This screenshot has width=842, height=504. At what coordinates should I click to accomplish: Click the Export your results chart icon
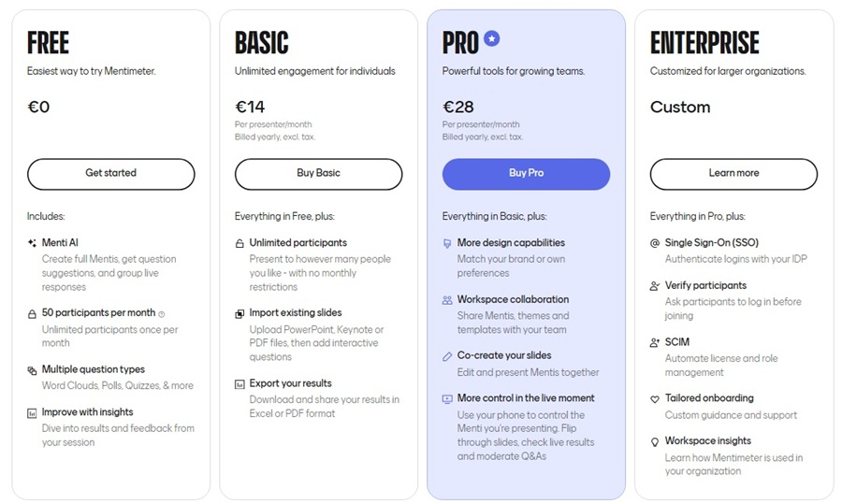coord(240,384)
